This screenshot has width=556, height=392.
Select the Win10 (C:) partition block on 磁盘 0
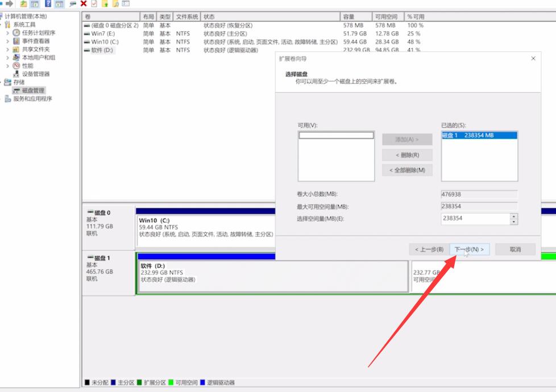pyautogui.click(x=206, y=231)
